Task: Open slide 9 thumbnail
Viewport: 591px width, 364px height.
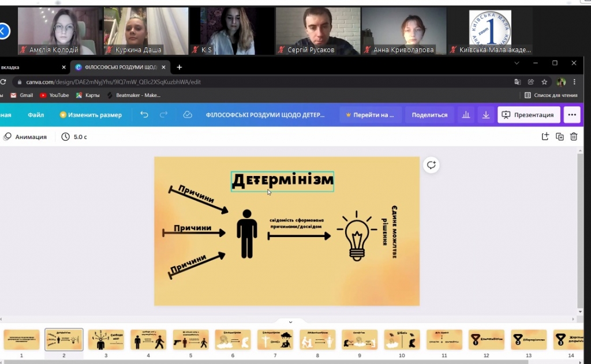Action: [360, 340]
